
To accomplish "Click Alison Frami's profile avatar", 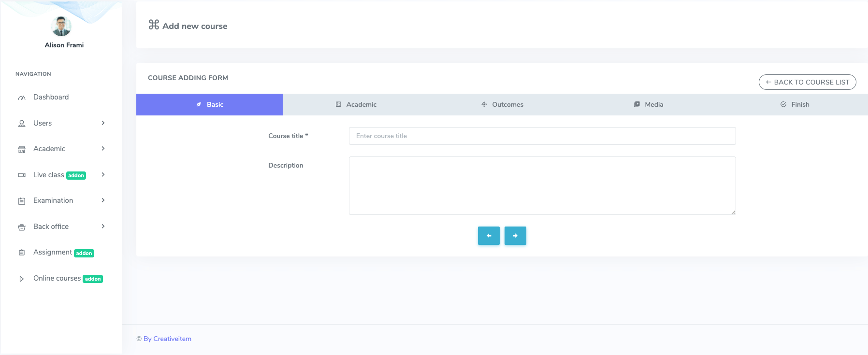I will pyautogui.click(x=61, y=27).
